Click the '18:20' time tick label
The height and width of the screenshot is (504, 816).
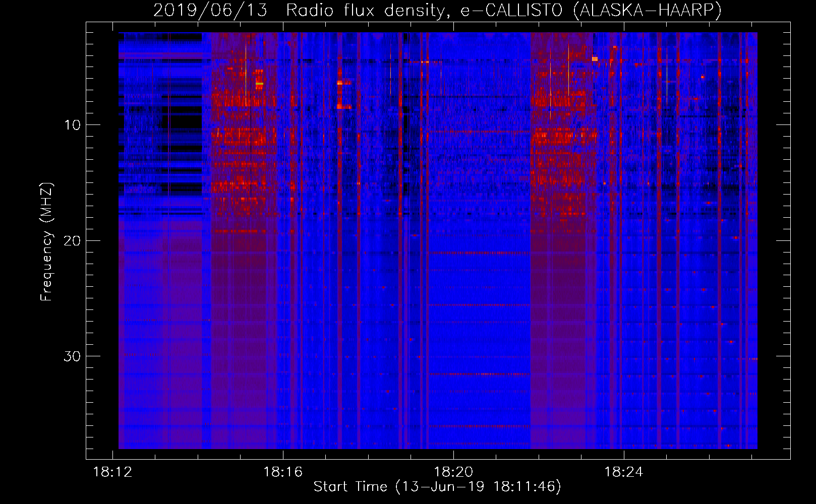453,472
